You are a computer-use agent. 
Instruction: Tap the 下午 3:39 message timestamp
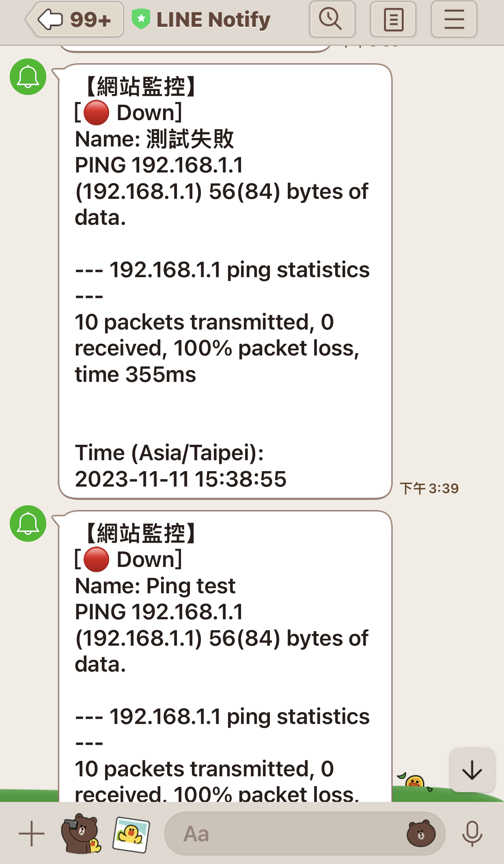[x=429, y=488]
